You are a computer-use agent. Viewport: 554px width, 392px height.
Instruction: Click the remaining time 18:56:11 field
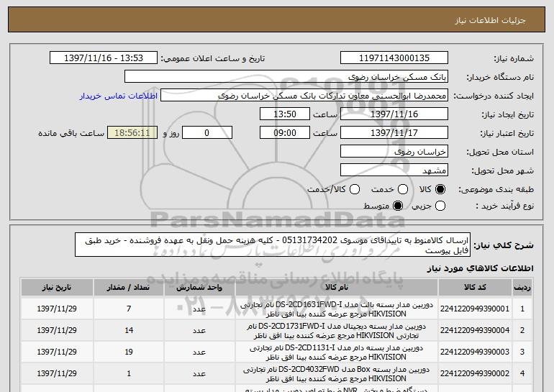tap(132, 133)
